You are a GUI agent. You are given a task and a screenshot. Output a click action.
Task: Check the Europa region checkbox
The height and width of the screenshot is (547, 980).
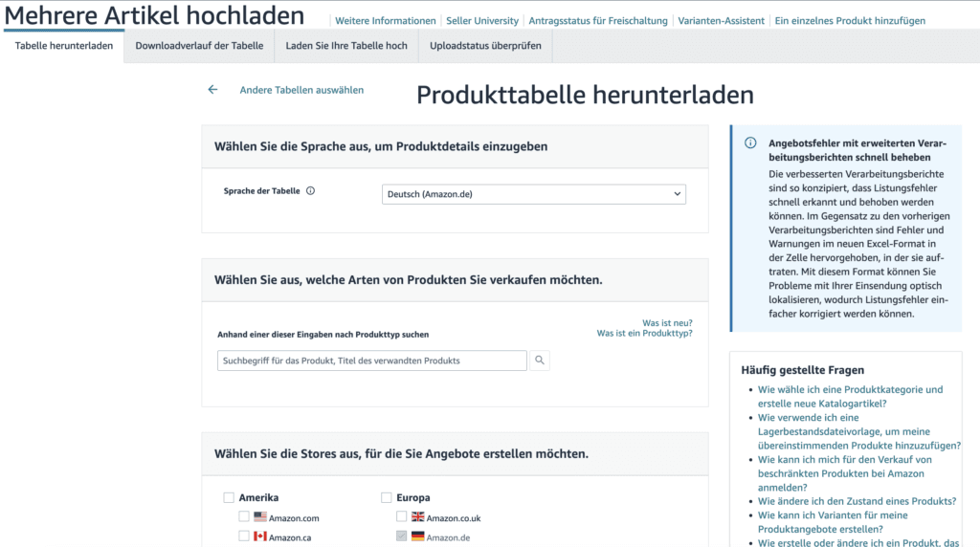pyautogui.click(x=387, y=497)
